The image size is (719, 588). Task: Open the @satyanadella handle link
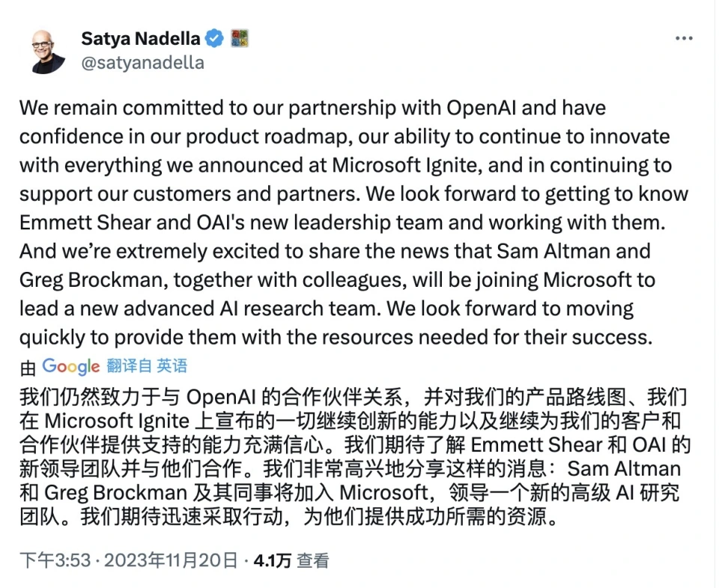click(142, 63)
